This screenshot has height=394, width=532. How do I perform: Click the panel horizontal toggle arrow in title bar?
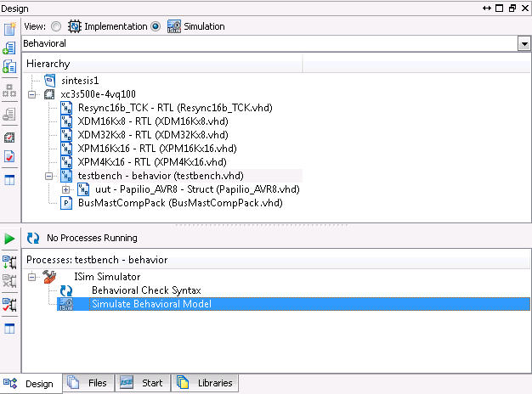pyautogui.click(x=487, y=8)
